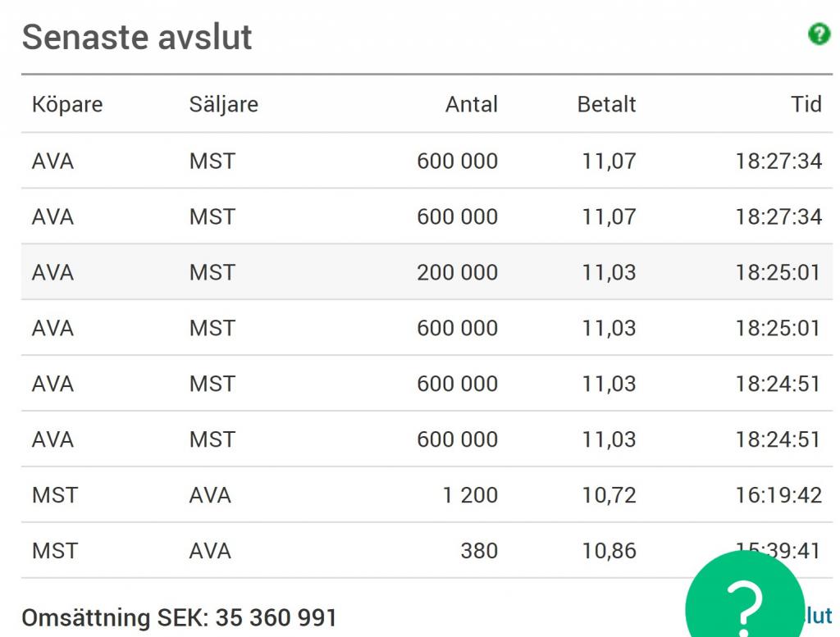Open the small green help icon by the Senaste avslut title
Image resolution: width=840 pixels, height=637 pixels.
819,34
